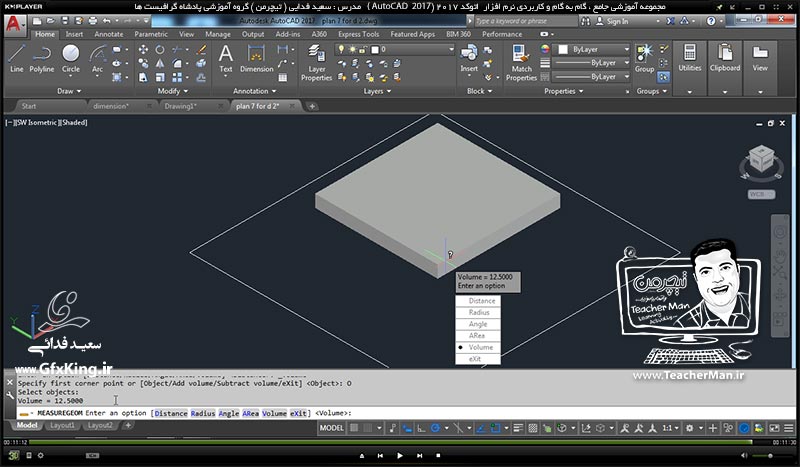
Task: Select the Circle tool
Action: tap(70, 59)
